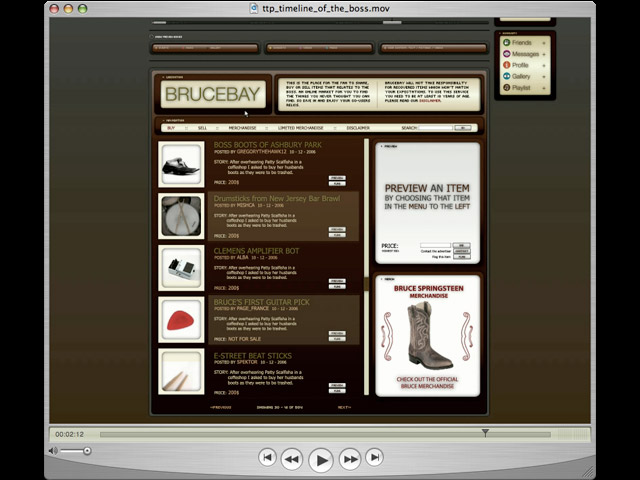Click poster PAGE_FRANCE username

tap(253, 309)
